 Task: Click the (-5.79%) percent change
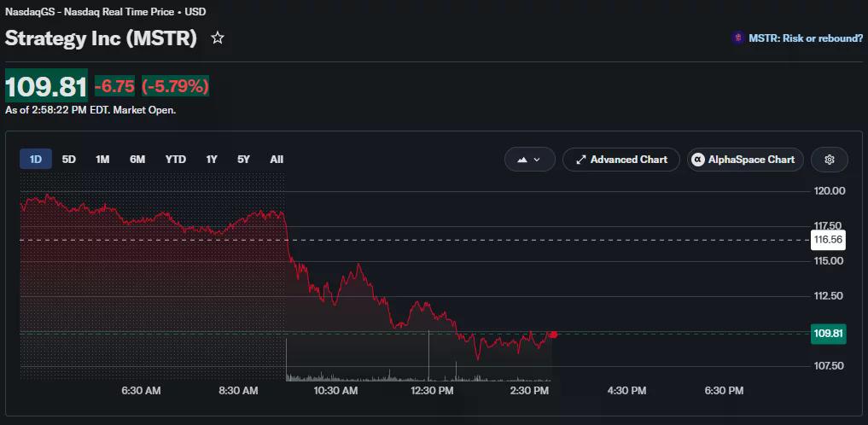(176, 86)
